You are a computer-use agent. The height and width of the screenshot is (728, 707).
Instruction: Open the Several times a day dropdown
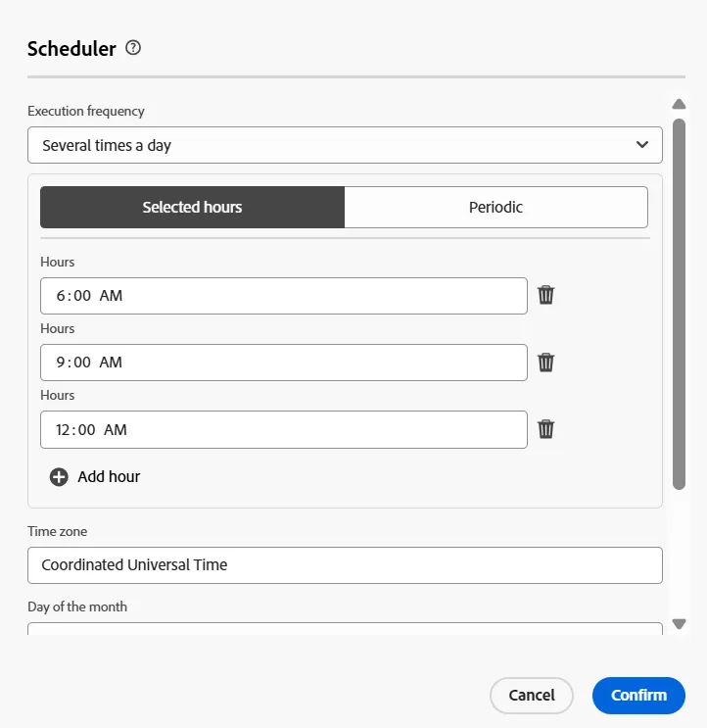(345, 145)
